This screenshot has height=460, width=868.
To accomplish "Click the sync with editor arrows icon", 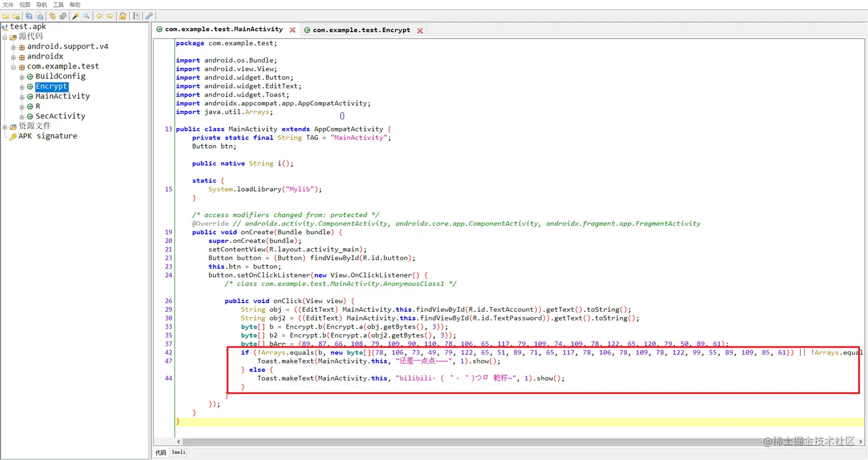I will [52, 16].
